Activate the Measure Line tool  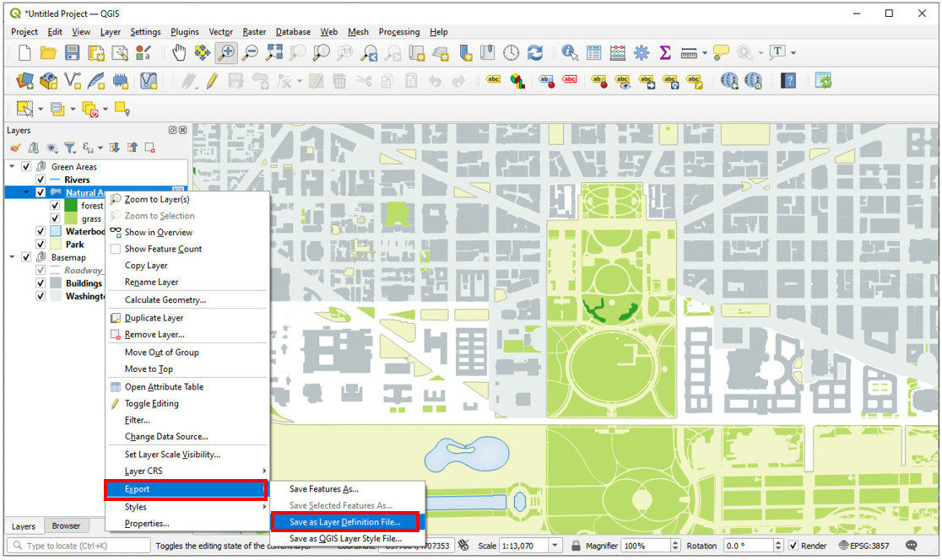click(688, 52)
